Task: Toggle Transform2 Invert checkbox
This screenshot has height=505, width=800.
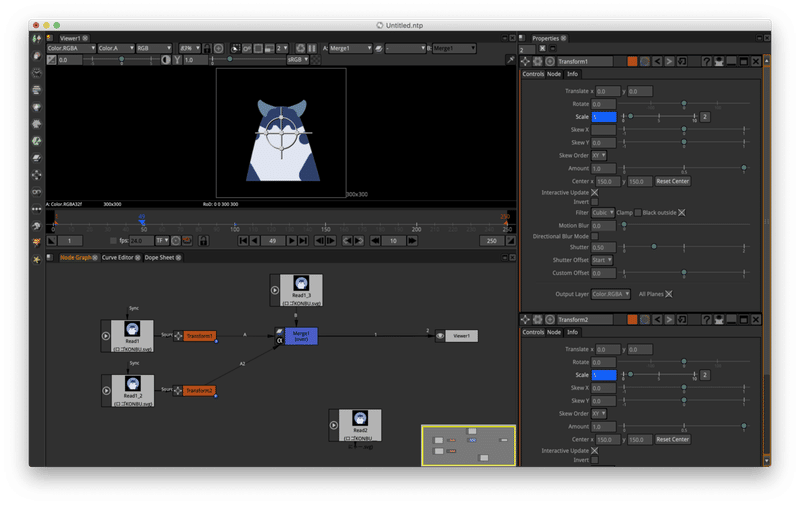Action: (594, 460)
